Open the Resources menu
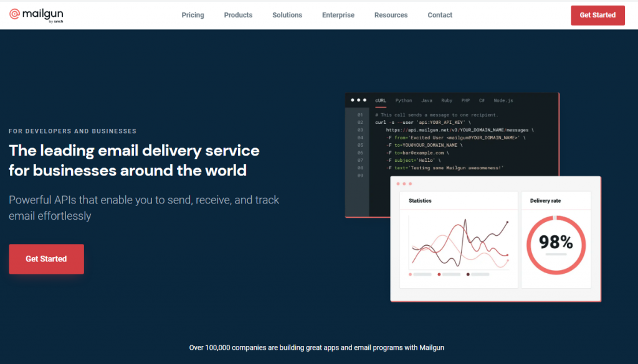The image size is (638, 364). [391, 15]
